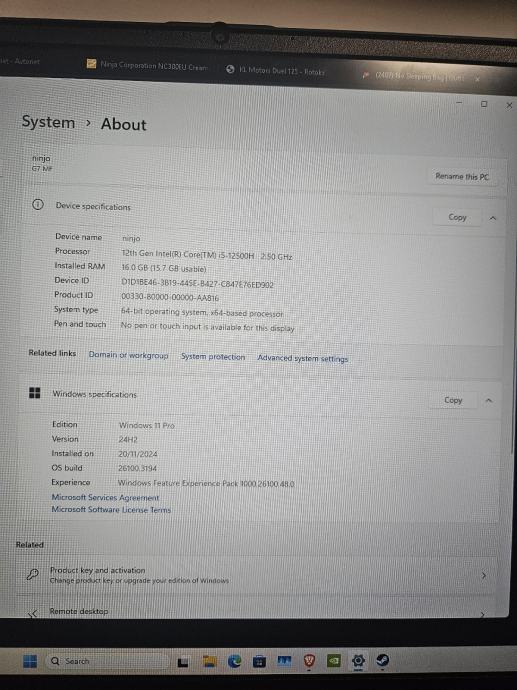This screenshot has width=517, height=690.
Task: Open the Microsoft Services Agreement link
Action: pos(105,497)
